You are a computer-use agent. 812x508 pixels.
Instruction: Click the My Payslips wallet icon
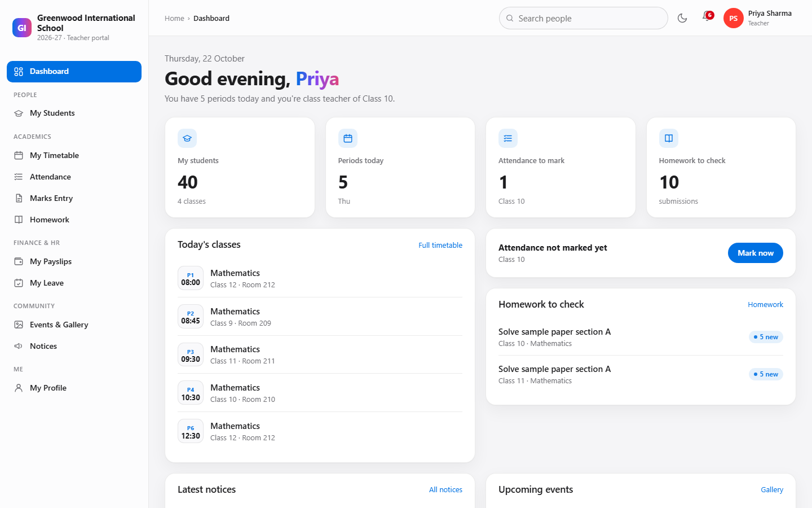coord(19,261)
